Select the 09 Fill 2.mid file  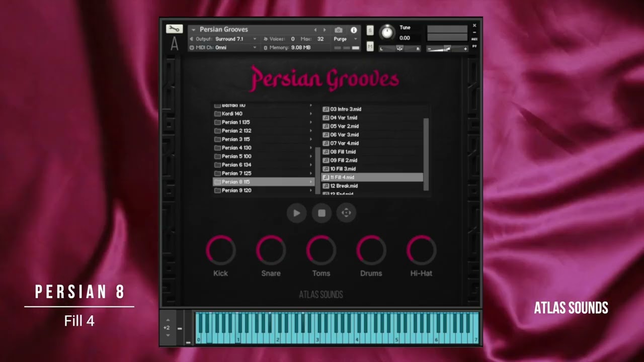[x=372, y=160]
